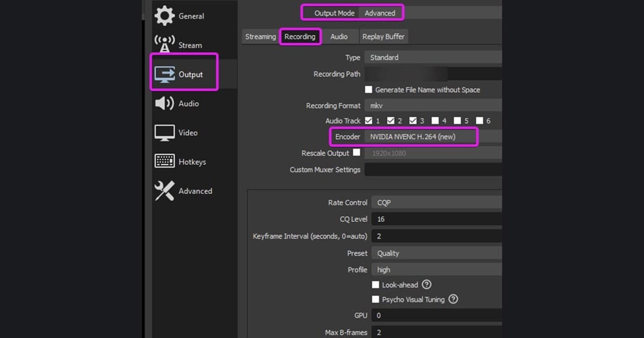Click the Max B-frames field
The width and height of the screenshot is (644, 338).
click(x=437, y=332)
